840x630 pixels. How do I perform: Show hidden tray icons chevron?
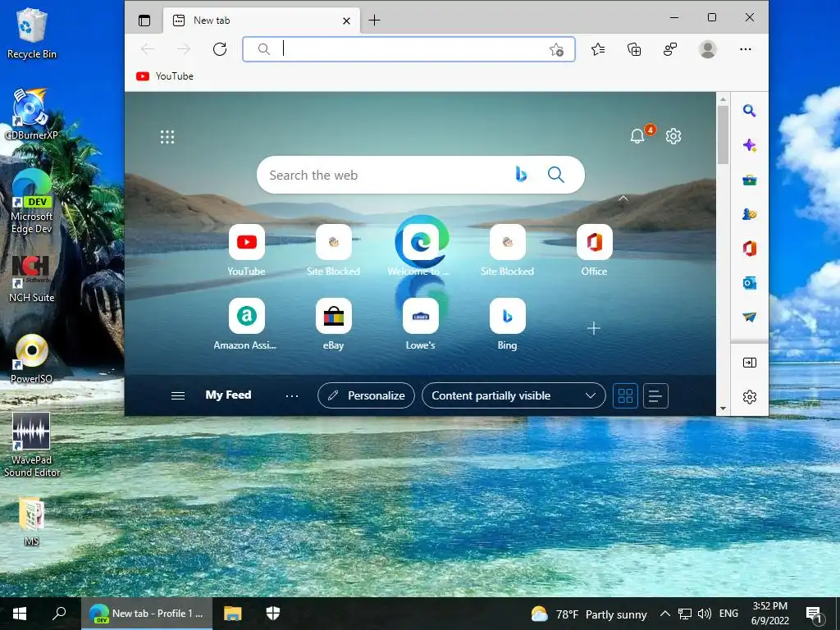[664, 614]
